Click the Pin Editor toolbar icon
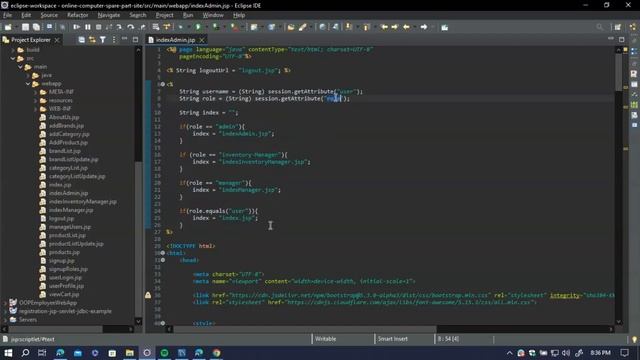 (444, 27)
